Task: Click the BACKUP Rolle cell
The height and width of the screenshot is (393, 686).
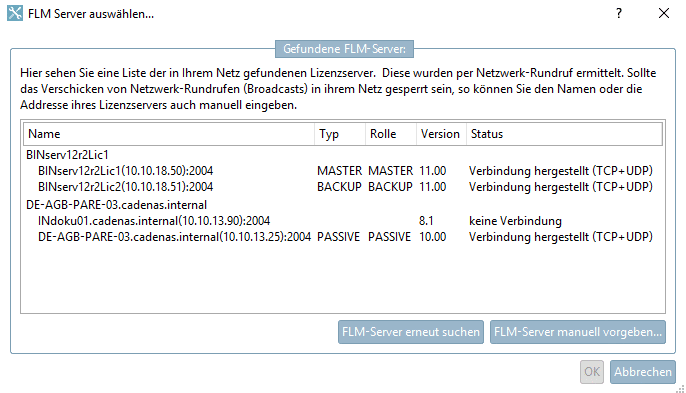Action: [390, 187]
